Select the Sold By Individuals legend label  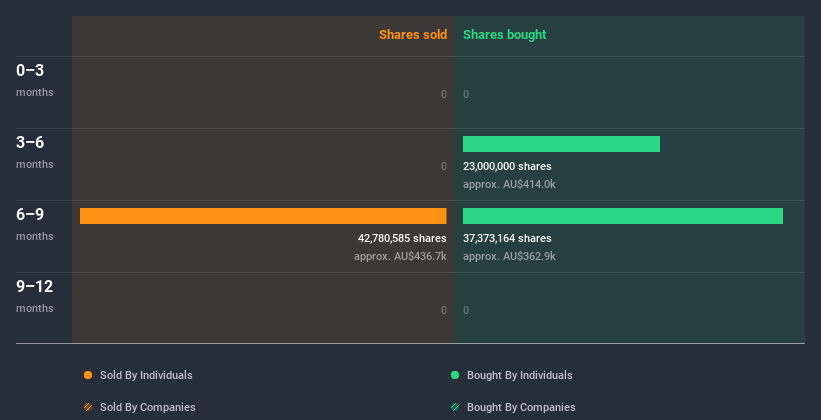pos(146,375)
